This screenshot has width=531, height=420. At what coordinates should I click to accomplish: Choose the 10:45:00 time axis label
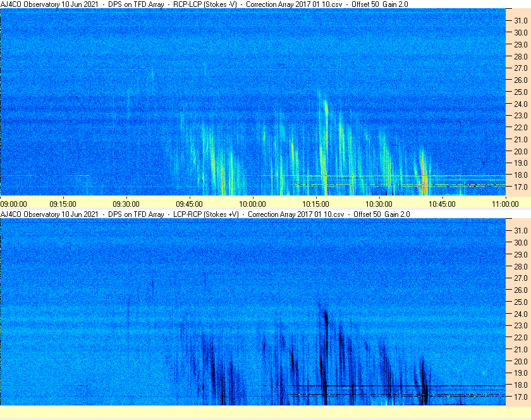pyautogui.click(x=442, y=204)
